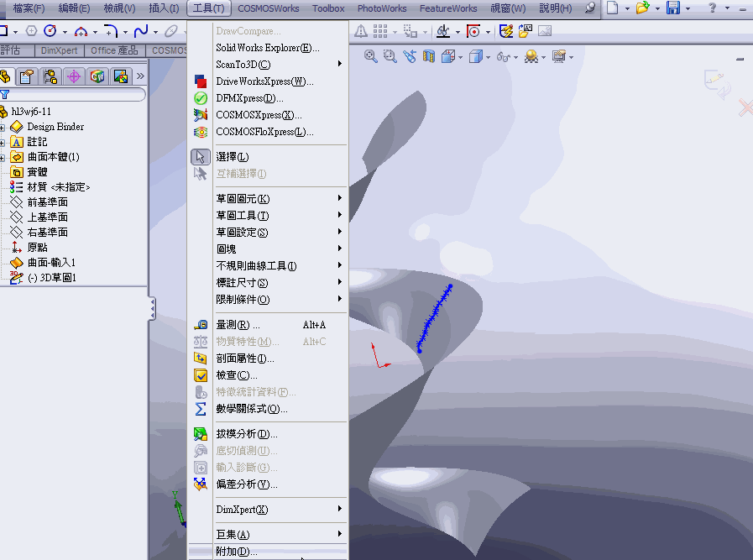The width and height of the screenshot is (753, 560).
Task: Open the FeatureWorks menu
Action: [x=448, y=8]
